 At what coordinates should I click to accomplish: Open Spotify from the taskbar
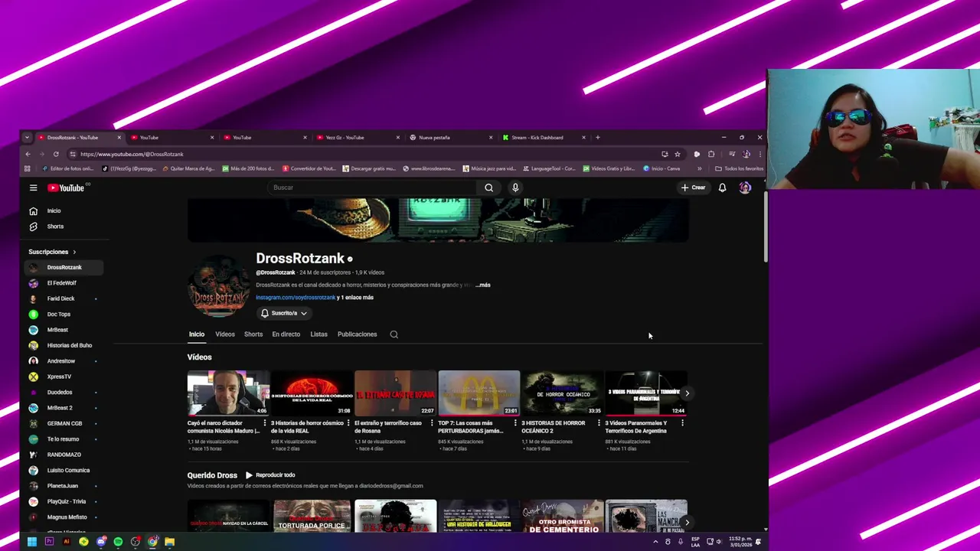click(118, 542)
